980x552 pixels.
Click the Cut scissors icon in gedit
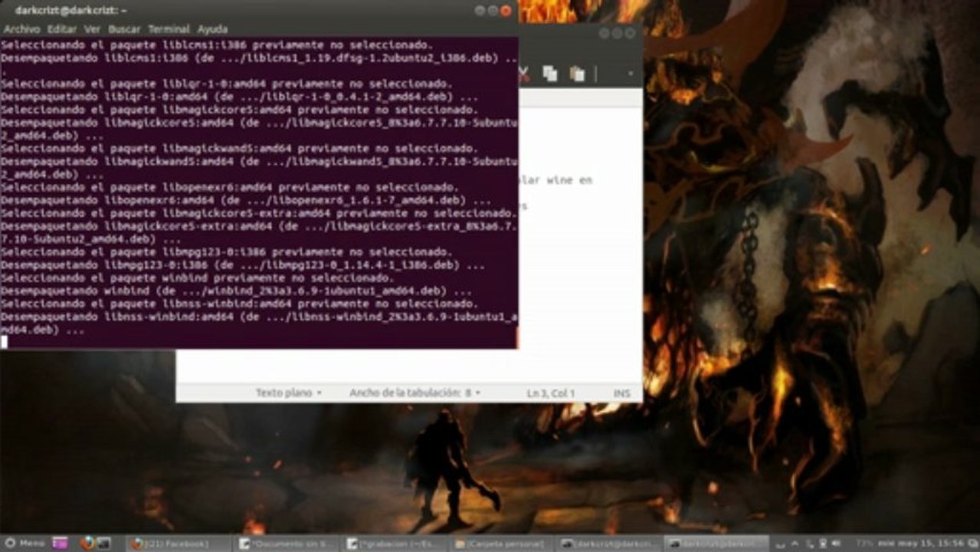click(x=524, y=74)
